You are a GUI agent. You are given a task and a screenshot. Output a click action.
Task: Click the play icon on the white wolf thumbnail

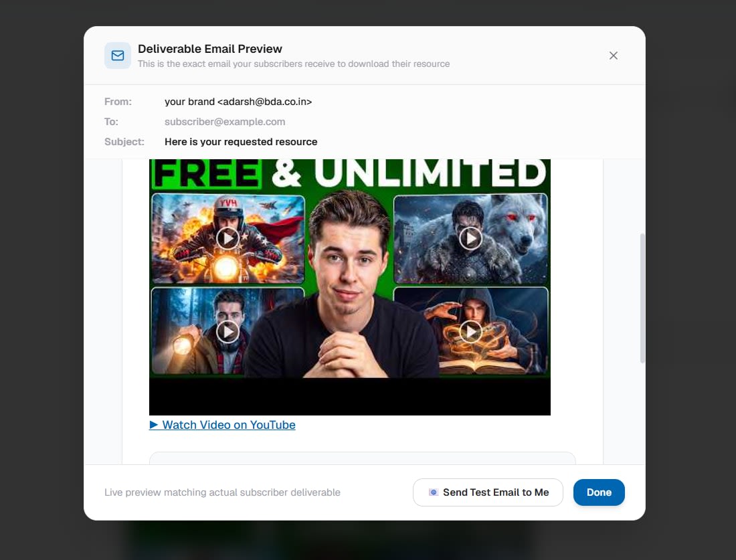pyautogui.click(x=470, y=238)
